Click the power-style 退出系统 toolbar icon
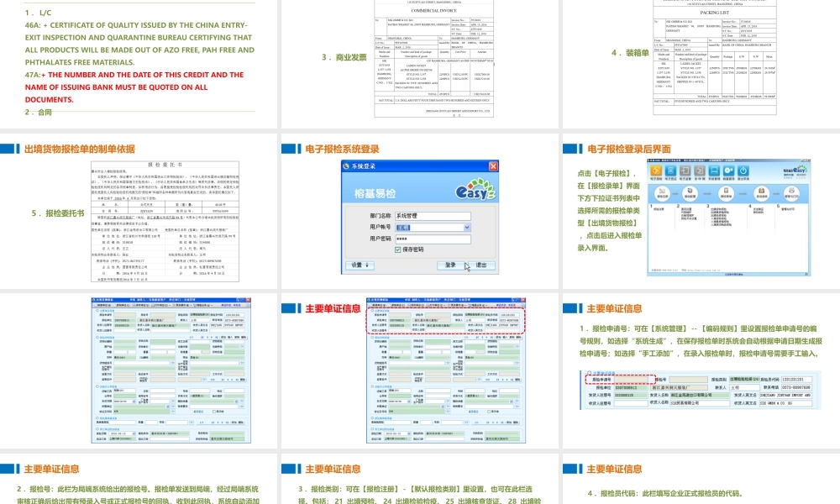Viewport: 840px width, 504px height. 742,171
